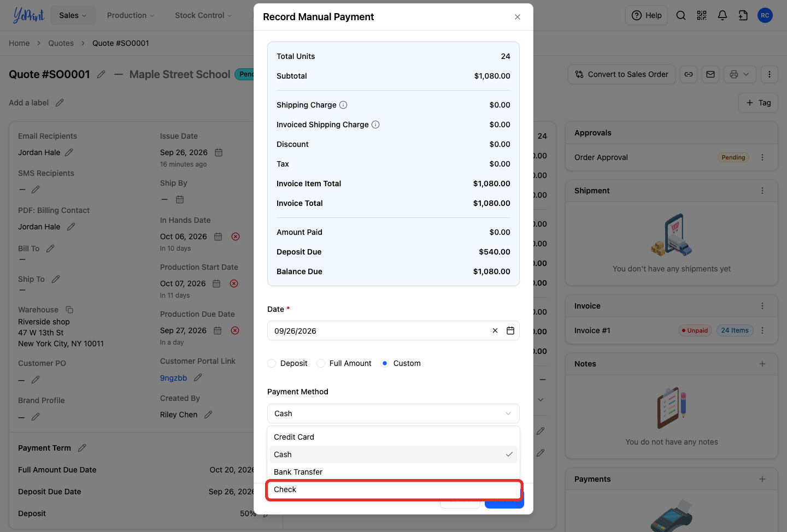Screen dimensions: 787x532
Task: Open Production Due Date calendar
Action: coord(218,330)
